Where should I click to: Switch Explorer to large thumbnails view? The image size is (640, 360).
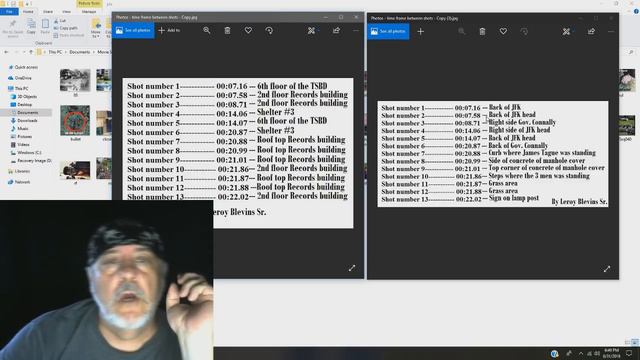tap(635, 342)
